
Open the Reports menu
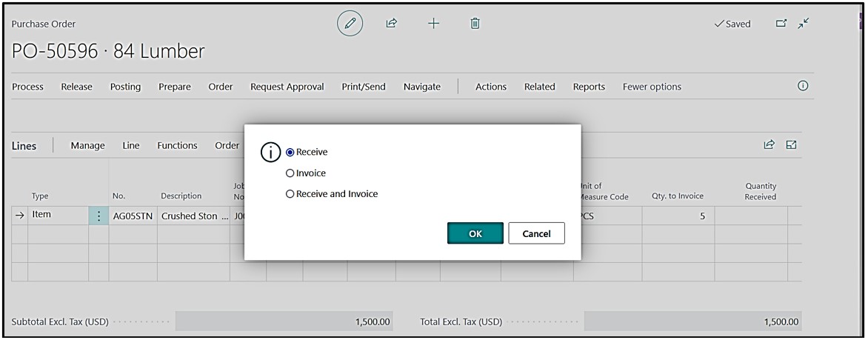tap(588, 87)
